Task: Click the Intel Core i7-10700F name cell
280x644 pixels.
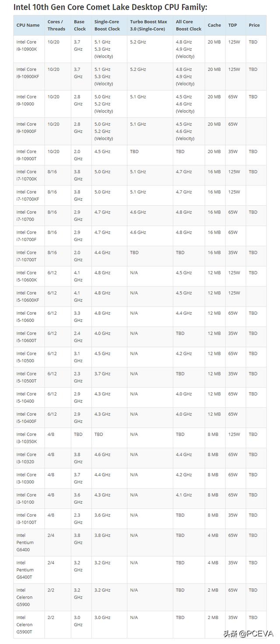Action: [x=27, y=236]
